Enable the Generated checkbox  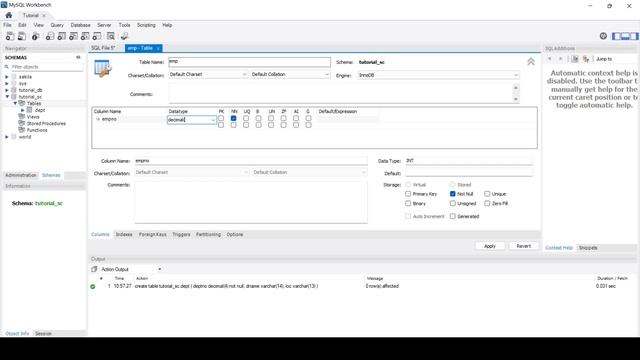coord(453,216)
